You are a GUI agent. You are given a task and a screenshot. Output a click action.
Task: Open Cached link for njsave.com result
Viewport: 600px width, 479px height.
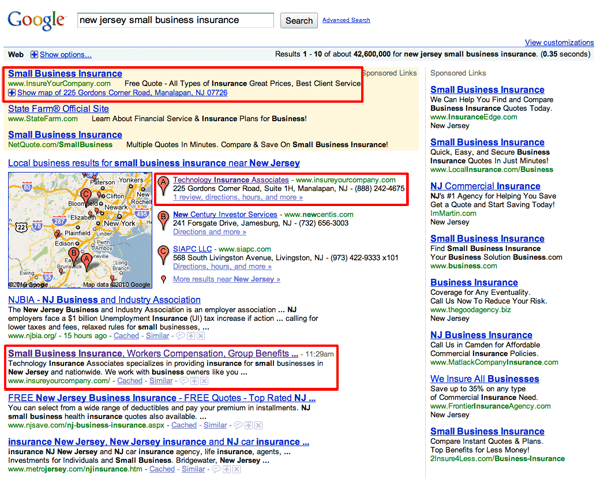184,425
